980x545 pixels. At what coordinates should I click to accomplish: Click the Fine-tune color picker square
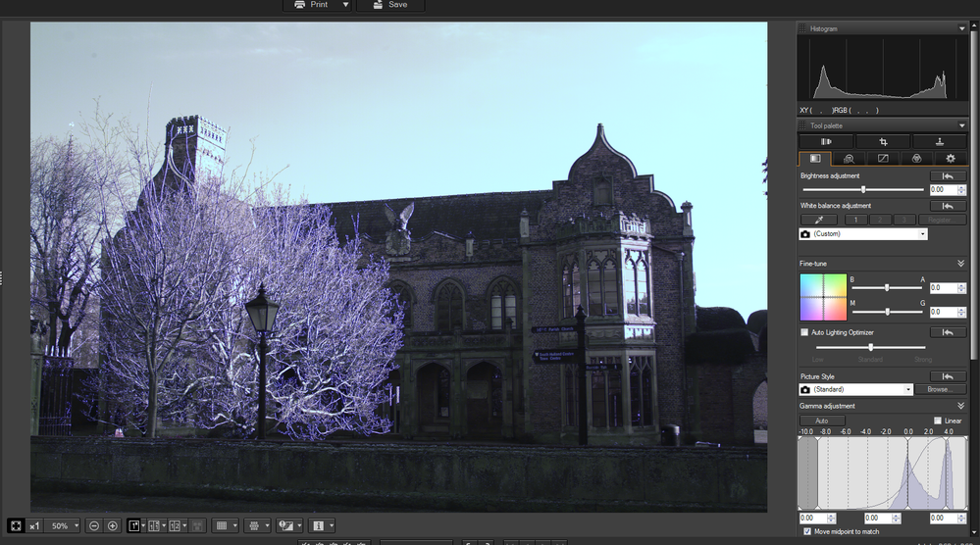tap(823, 297)
